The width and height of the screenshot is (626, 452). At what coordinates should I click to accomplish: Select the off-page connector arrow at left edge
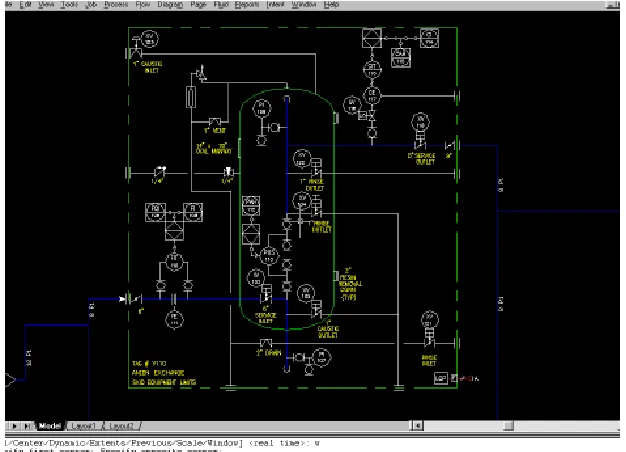[x=10, y=379]
